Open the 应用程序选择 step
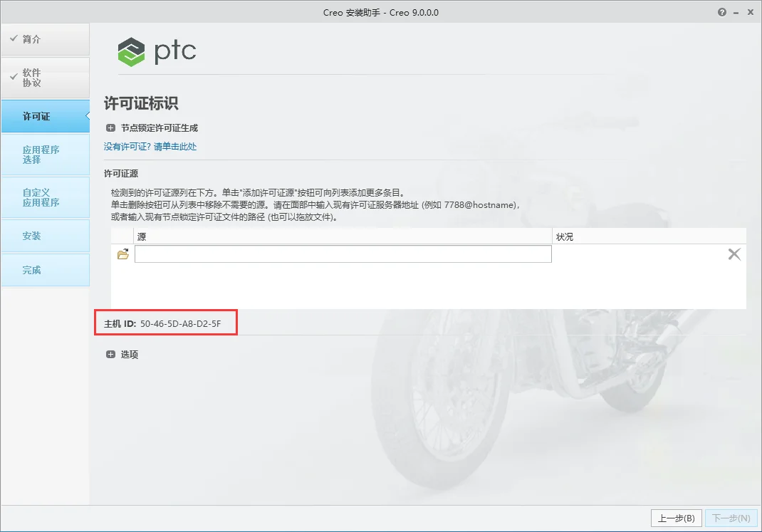Image resolution: width=762 pixels, height=532 pixels. [45, 155]
